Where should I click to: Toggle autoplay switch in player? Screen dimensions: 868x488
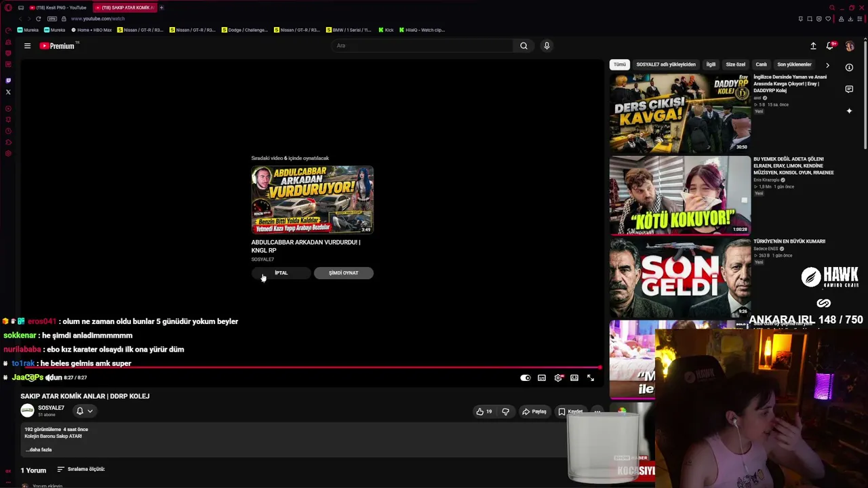coord(526,378)
